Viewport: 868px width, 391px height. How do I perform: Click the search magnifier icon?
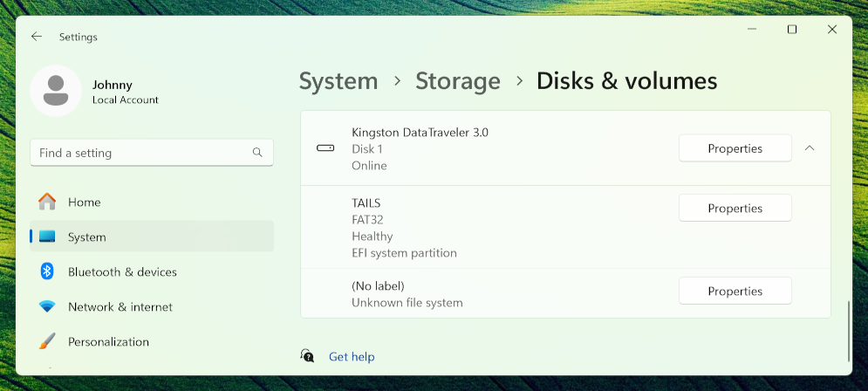click(257, 153)
